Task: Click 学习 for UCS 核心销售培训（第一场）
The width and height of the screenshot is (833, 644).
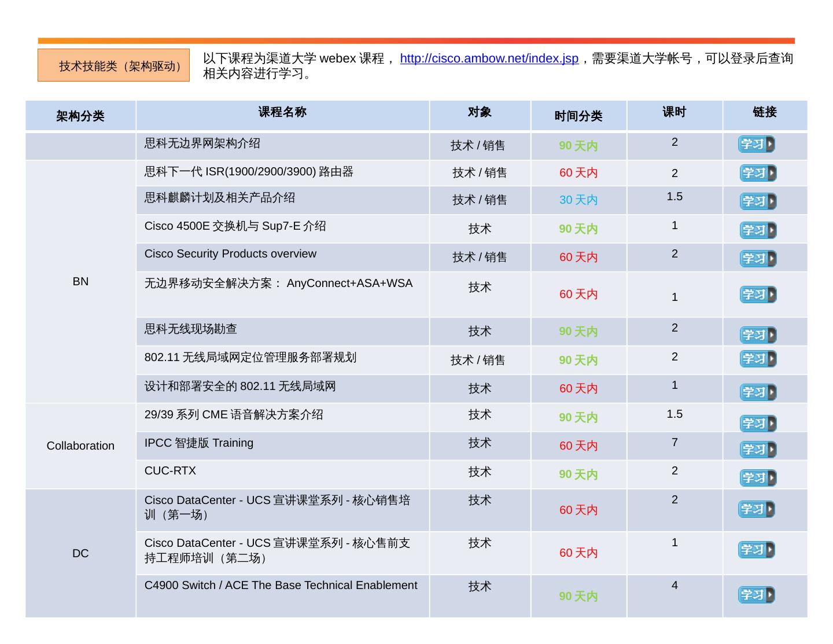Action: [756, 509]
